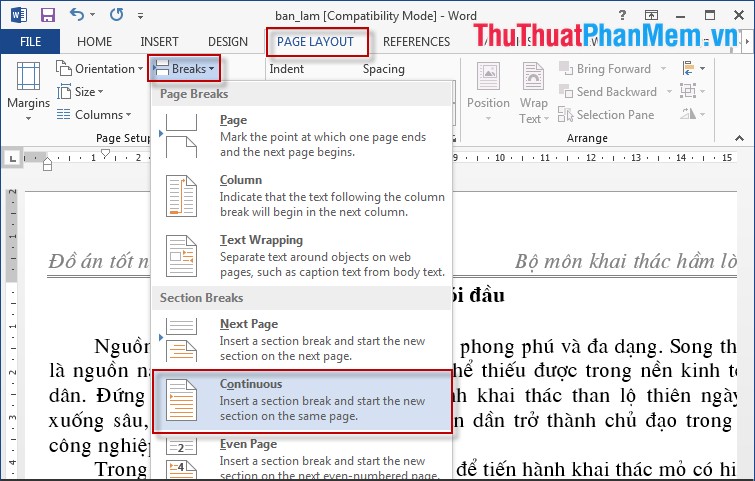Open the FILE tab

30,41
